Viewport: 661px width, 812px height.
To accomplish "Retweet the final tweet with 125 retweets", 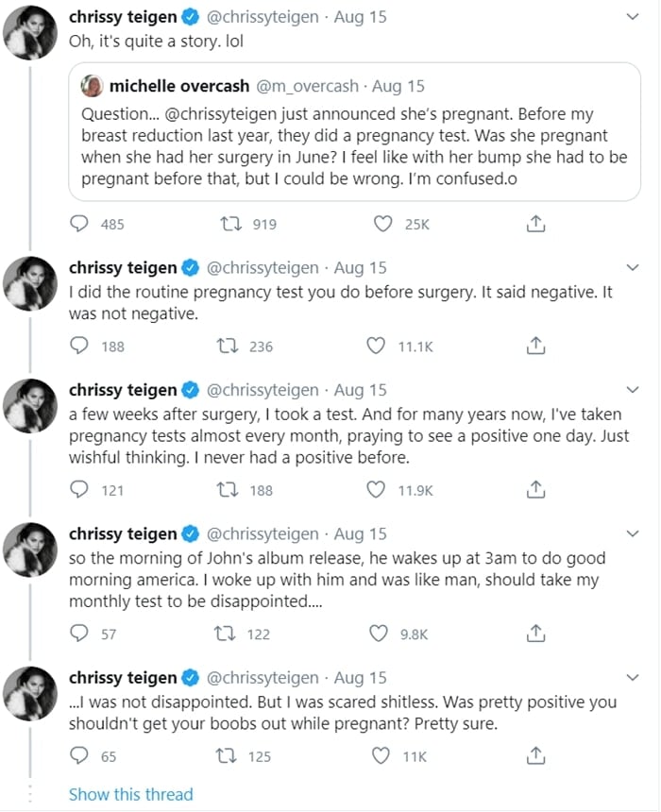I will coord(227,756).
